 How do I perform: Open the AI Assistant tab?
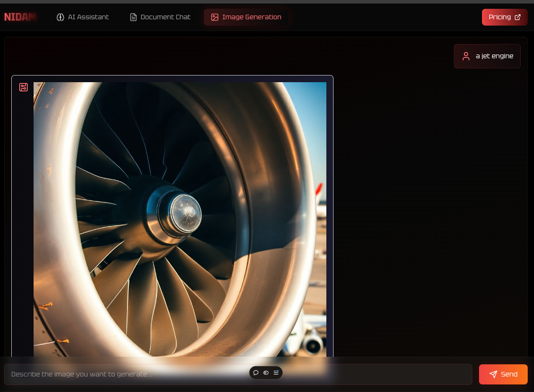(83, 17)
